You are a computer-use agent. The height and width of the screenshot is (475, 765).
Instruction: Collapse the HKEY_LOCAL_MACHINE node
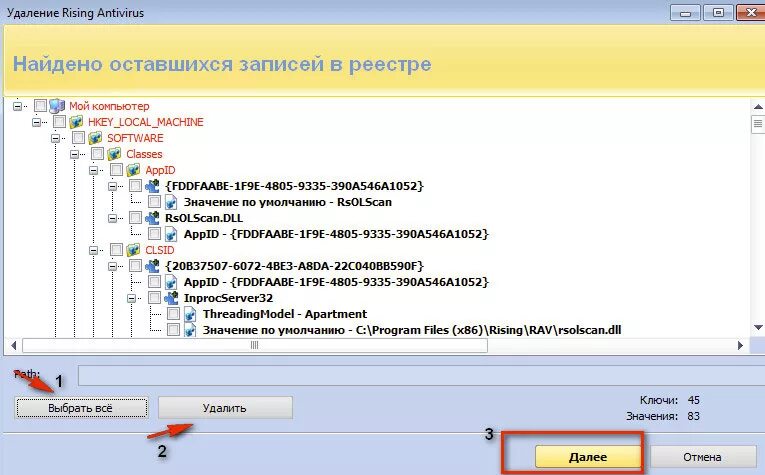(x=37, y=122)
